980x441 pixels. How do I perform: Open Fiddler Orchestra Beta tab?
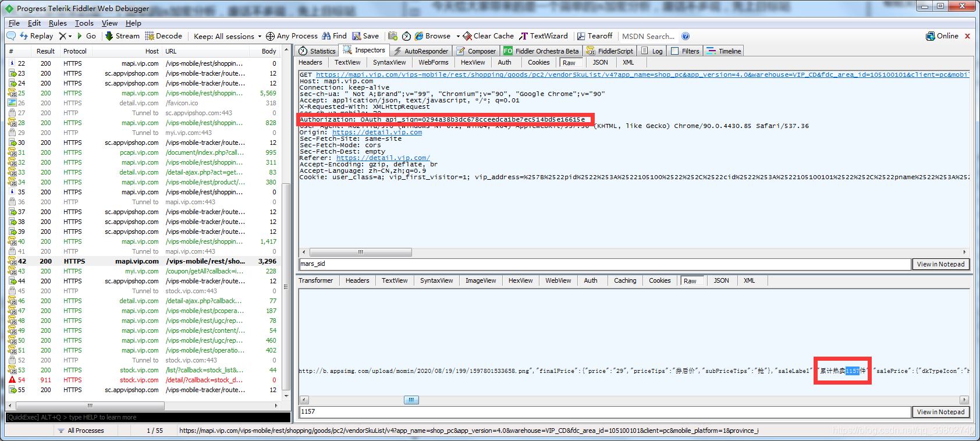tap(541, 51)
